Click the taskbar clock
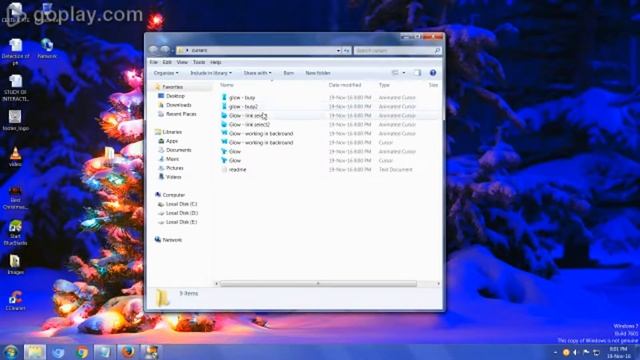The width and height of the screenshot is (640, 360). pos(618,352)
